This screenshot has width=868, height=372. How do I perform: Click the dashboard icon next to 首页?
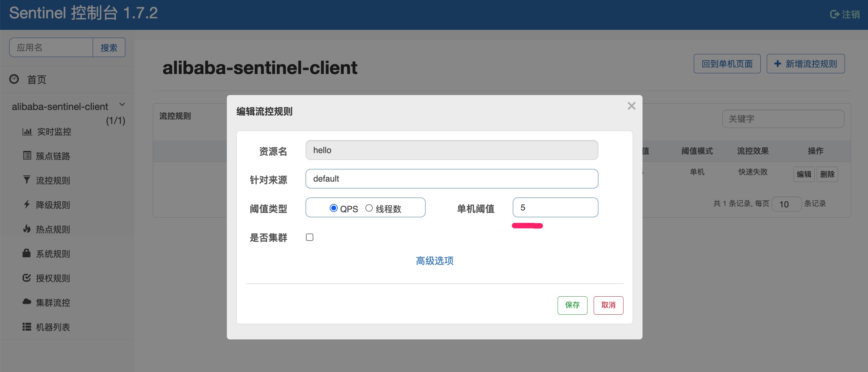coord(14,79)
